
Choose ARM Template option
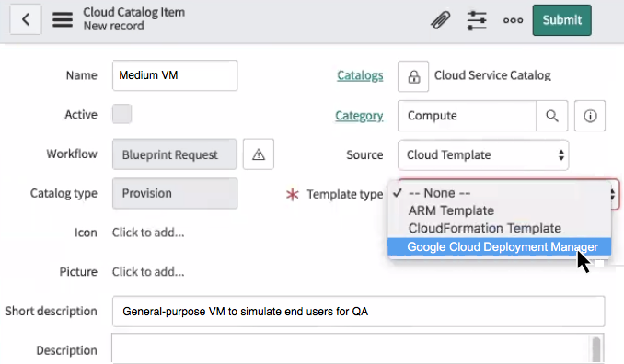click(x=499, y=210)
